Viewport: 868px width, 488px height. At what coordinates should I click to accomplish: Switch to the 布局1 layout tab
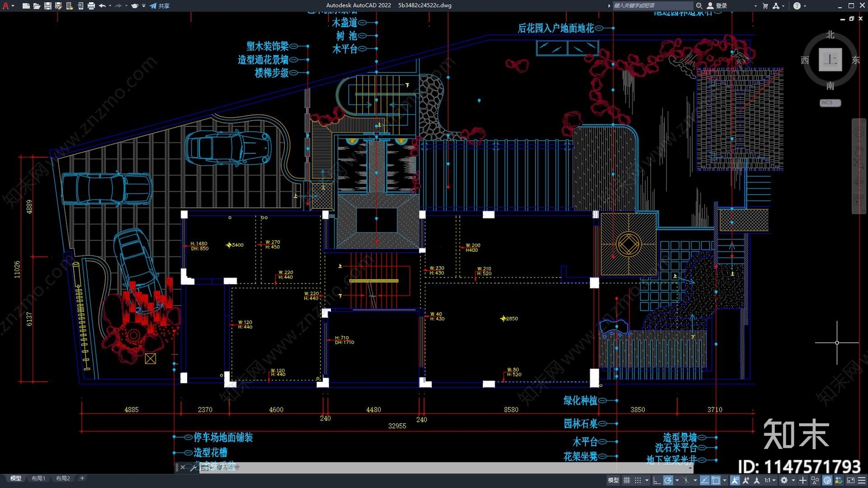tap(38, 478)
